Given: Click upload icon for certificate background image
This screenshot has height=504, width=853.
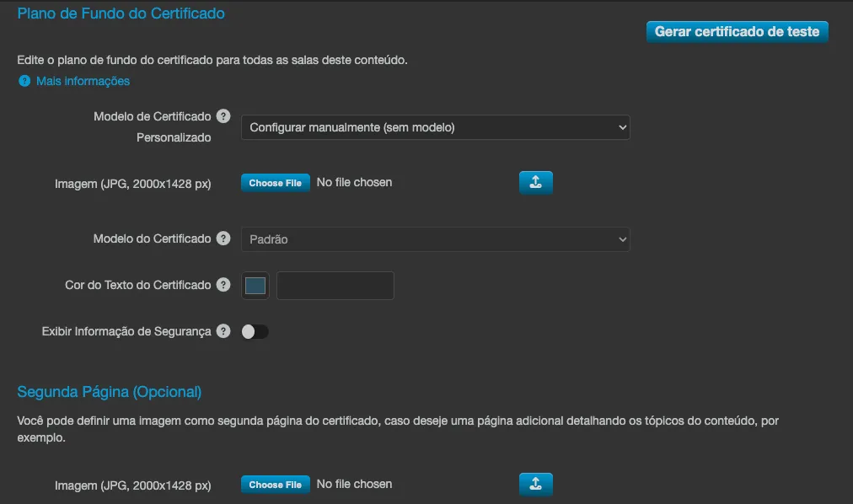Looking at the screenshot, I should click(536, 182).
